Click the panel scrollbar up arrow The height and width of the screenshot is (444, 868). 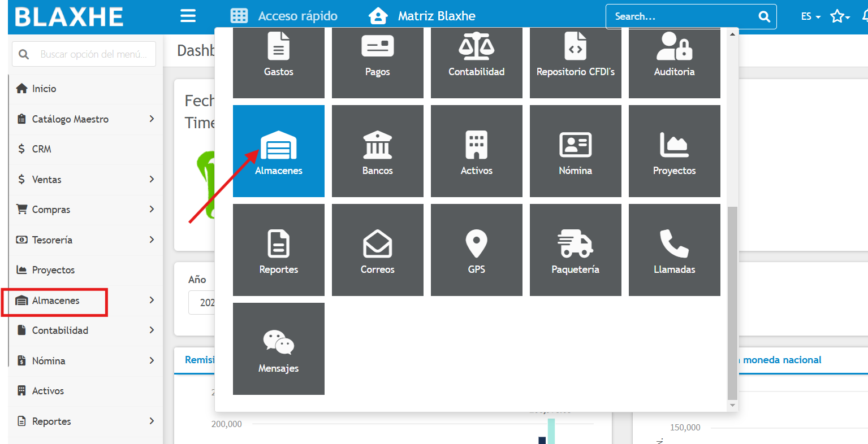[x=732, y=34]
